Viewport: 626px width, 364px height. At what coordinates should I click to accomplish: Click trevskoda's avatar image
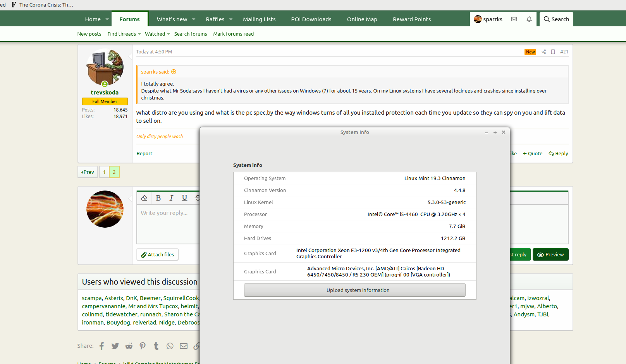click(x=105, y=68)
